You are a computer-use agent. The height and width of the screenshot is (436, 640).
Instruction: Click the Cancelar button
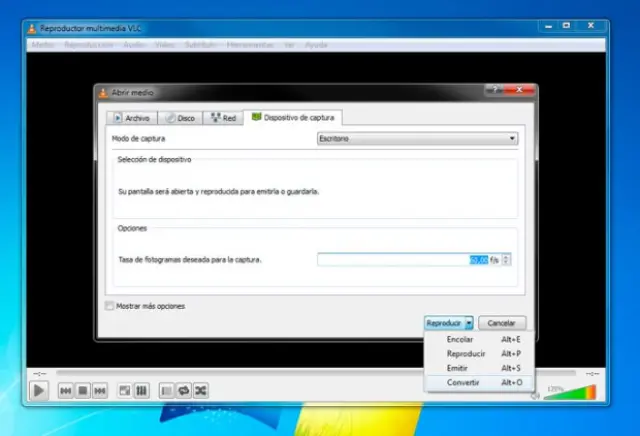pyautogui.click(x=502, y=324)
